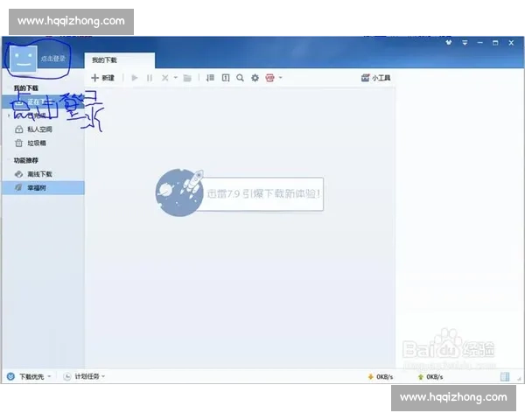Click the 计划任务 clock icon
Image resolution: width=525 pixels, height=420 pixels.
pos(67,377)
